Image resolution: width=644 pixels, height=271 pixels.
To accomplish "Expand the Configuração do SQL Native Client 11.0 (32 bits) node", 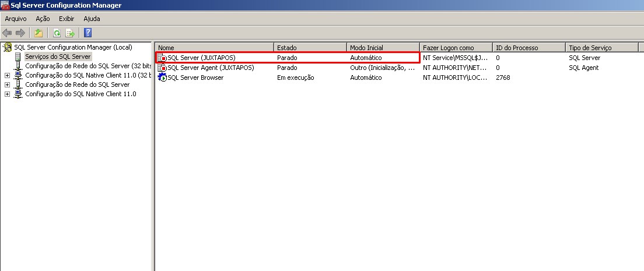I will [7, 76].
